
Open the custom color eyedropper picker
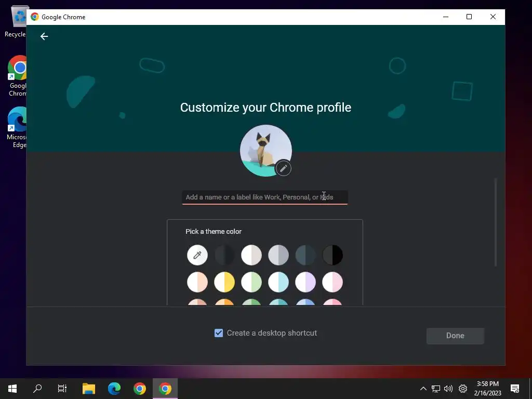point(197,255)
